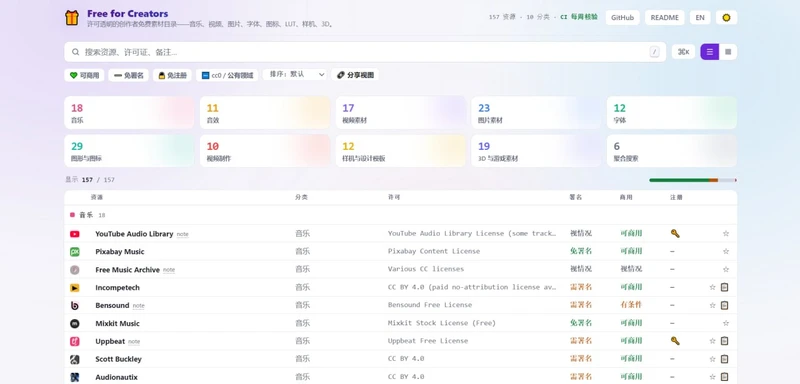
Task: Select the 音效 category card with 11
Action: [x=265, y=113]
